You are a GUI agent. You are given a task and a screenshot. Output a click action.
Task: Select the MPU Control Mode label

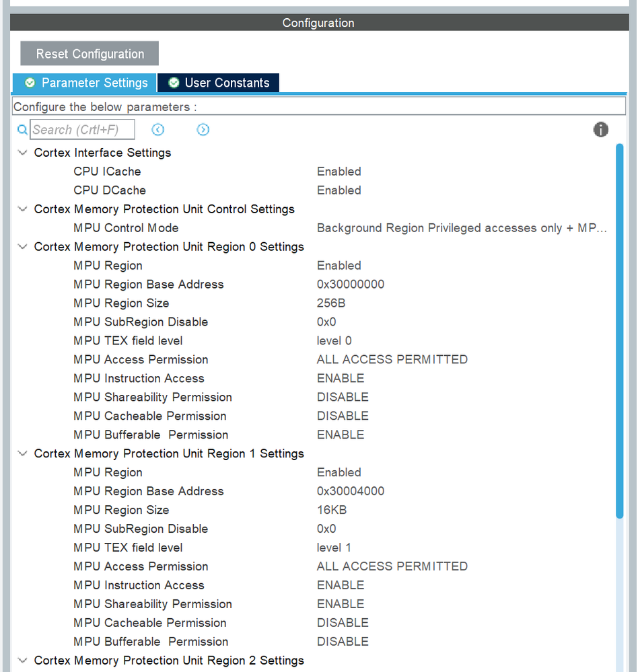click(126, 228)
